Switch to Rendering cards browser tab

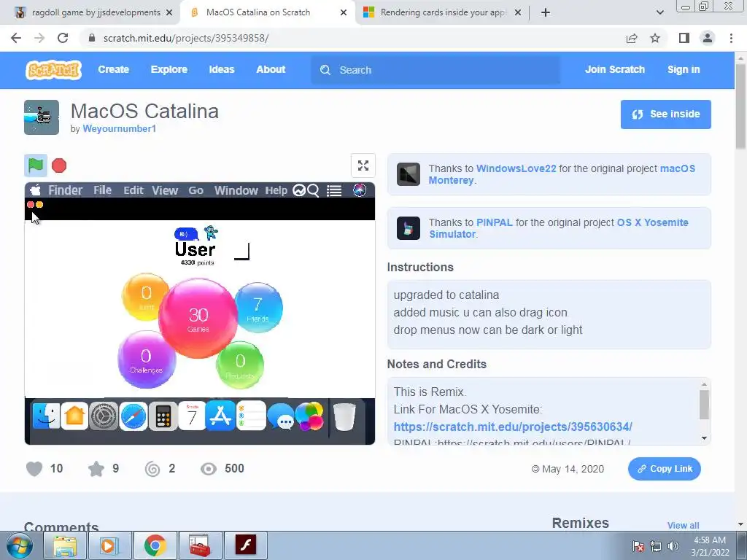coord(441,12)
